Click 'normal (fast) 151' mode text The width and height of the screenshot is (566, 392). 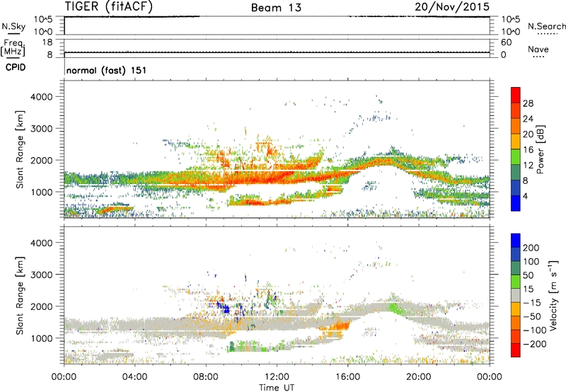click(107, 70)
